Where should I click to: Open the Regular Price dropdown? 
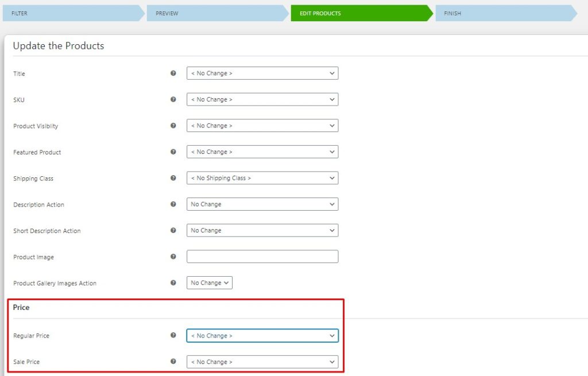pyautogui.click(x=262, y=335)
